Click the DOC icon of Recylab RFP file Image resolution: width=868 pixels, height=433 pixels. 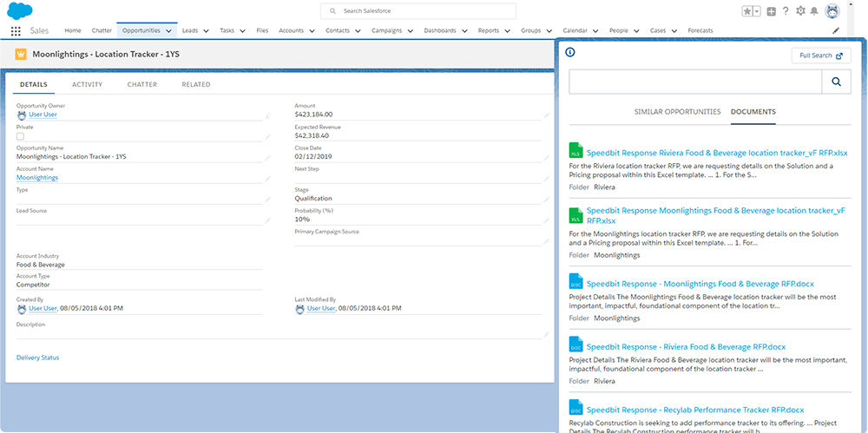(576, 408)
